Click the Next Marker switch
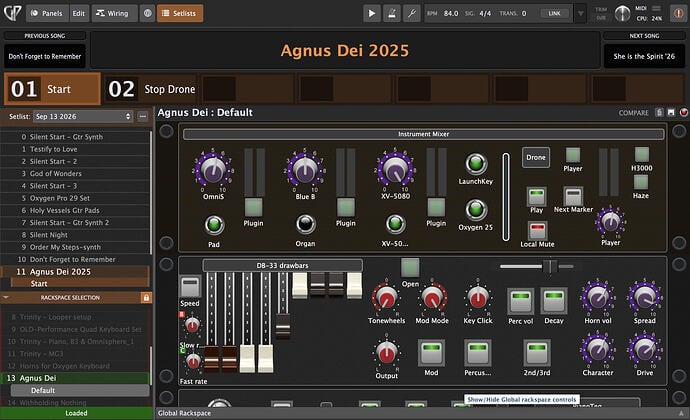 (x=573, y=195)
